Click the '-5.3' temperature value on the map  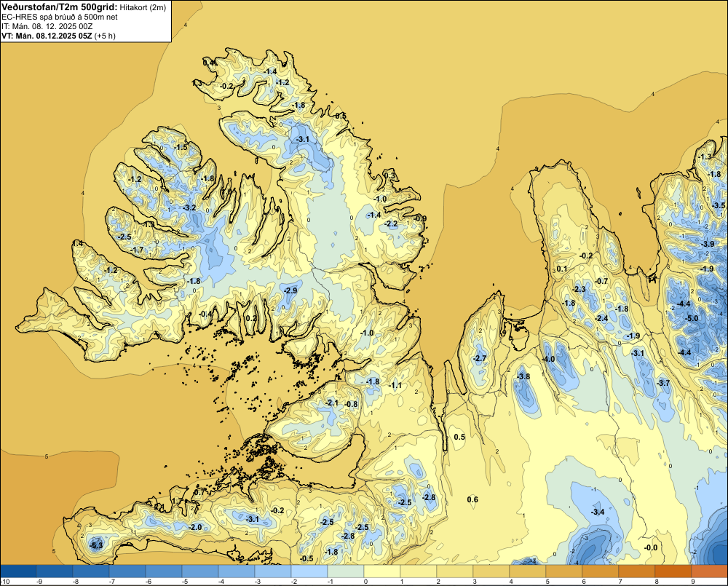click(96, 545)
